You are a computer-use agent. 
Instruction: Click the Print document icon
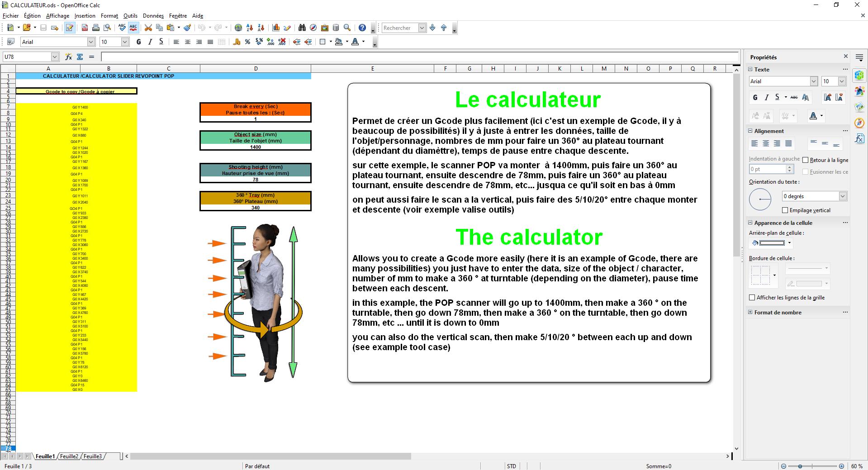pos(95,28)
